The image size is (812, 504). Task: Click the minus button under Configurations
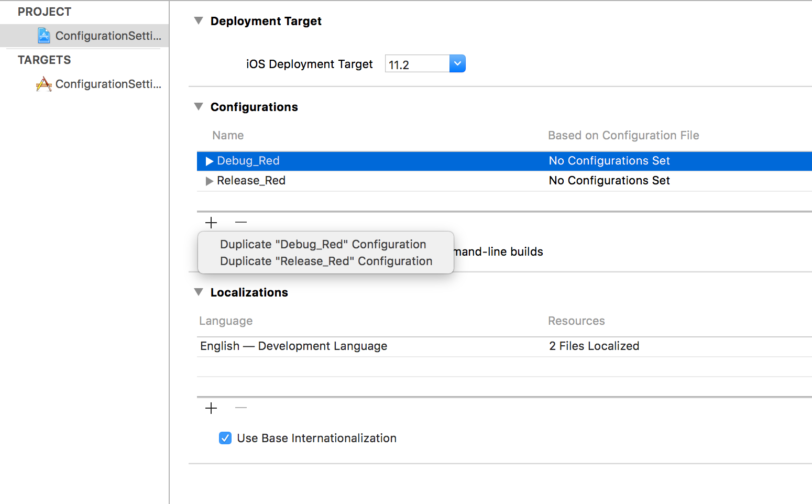tap(241, 223)
